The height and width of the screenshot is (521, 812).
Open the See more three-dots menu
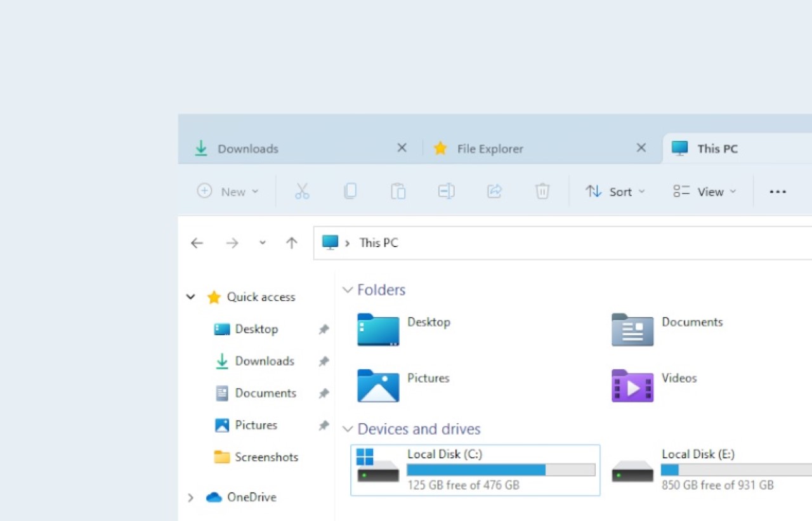(778, 192)
